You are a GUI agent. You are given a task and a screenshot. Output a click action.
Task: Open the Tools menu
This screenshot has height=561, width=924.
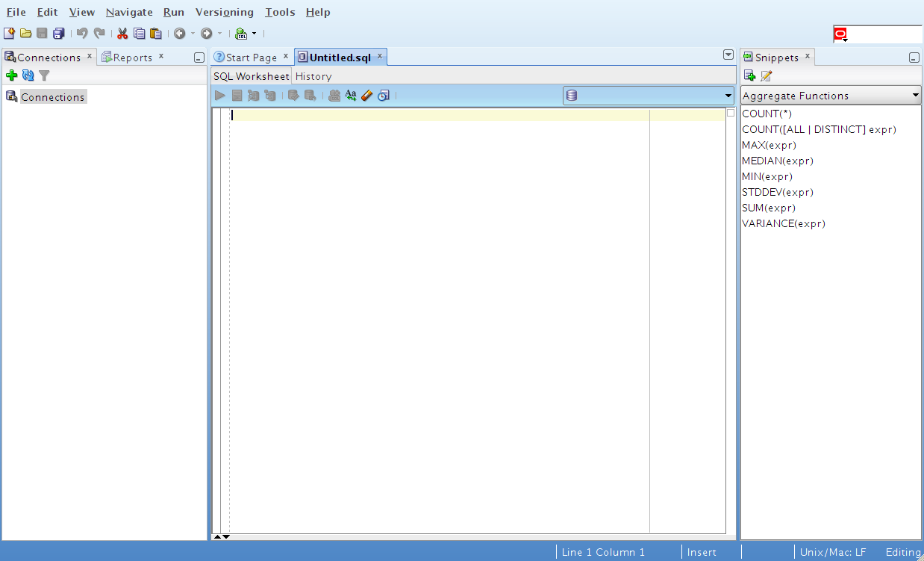[x=280, y=12]
